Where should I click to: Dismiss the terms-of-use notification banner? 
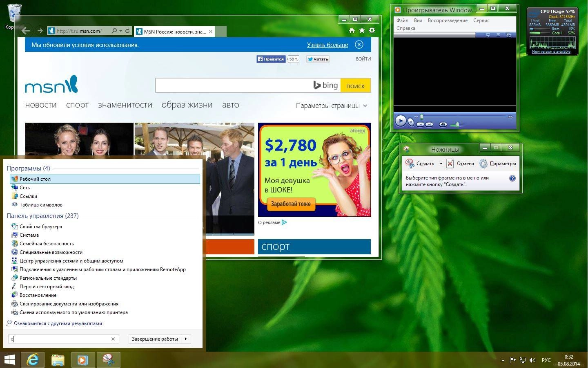pos(359,45)
